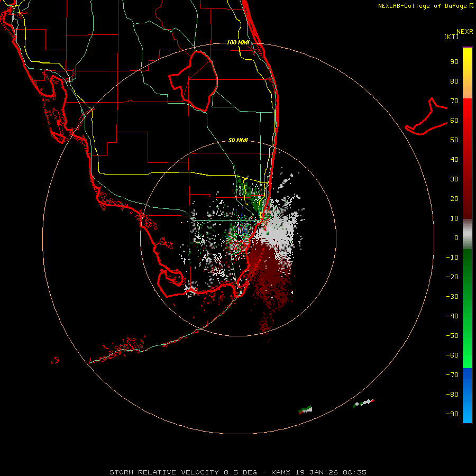The image size is (476, 476).
Task: Select the -10 value on velocity scale
Action: click(452, 258)
